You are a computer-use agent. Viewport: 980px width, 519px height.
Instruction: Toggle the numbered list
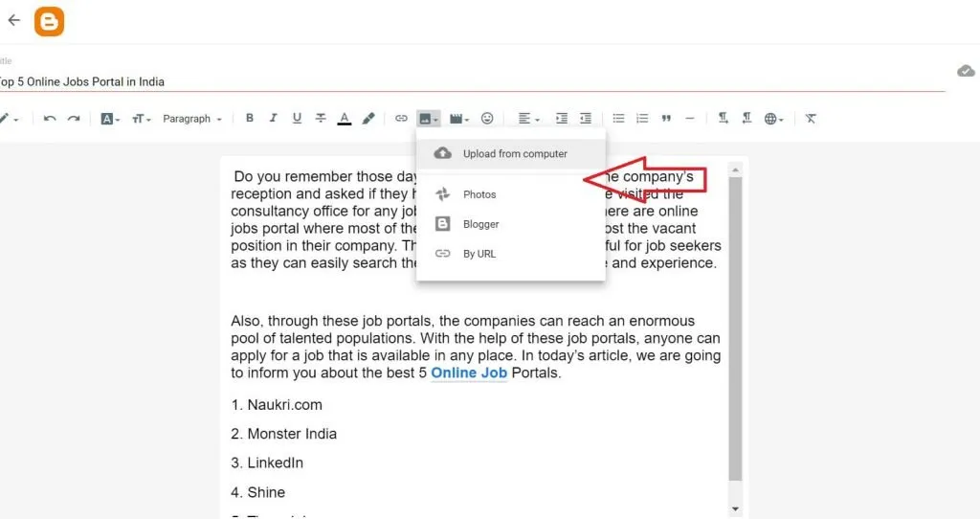tap(642, 118)
